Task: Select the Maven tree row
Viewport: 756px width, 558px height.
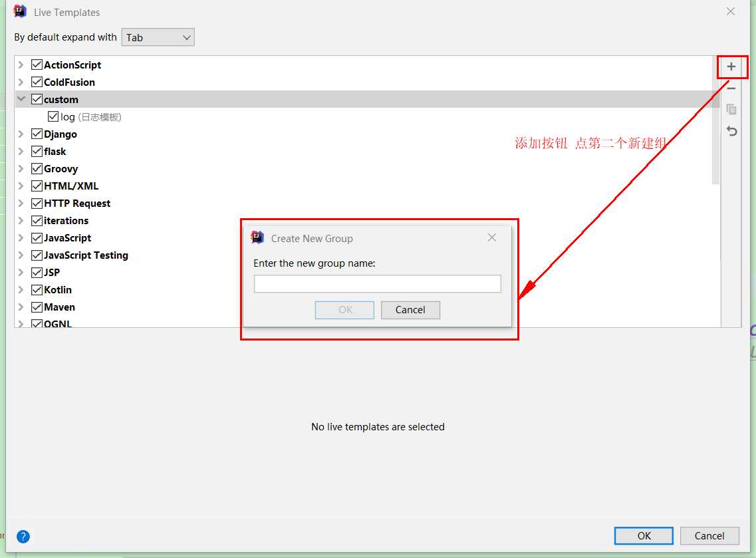Action: (x=367, y=307)
